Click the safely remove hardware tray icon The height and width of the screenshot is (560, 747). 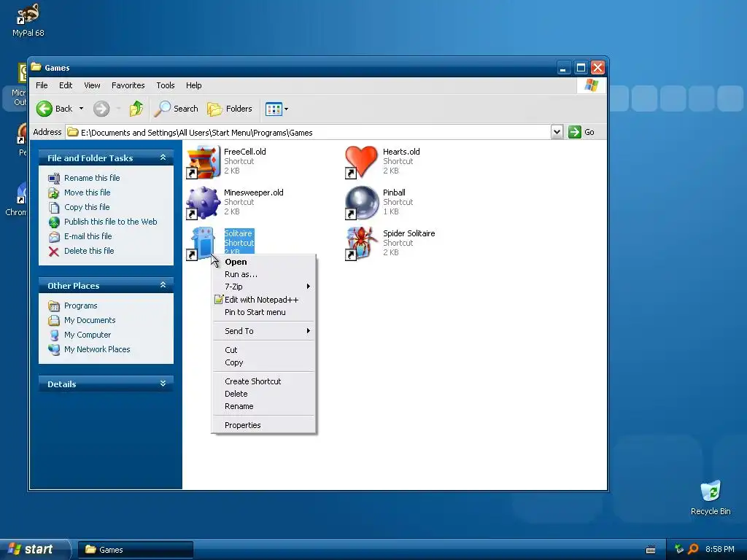click(x=679, y=549)
